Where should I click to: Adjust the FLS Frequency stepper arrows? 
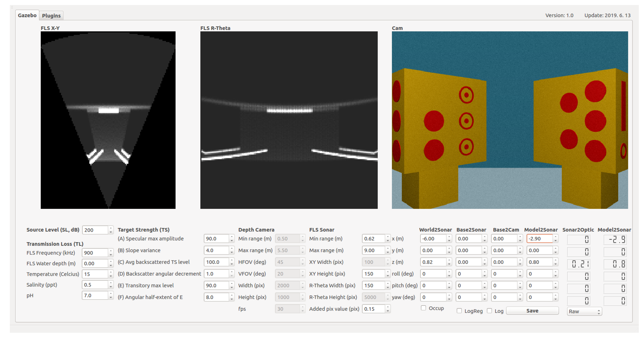(x=111, y=253)
